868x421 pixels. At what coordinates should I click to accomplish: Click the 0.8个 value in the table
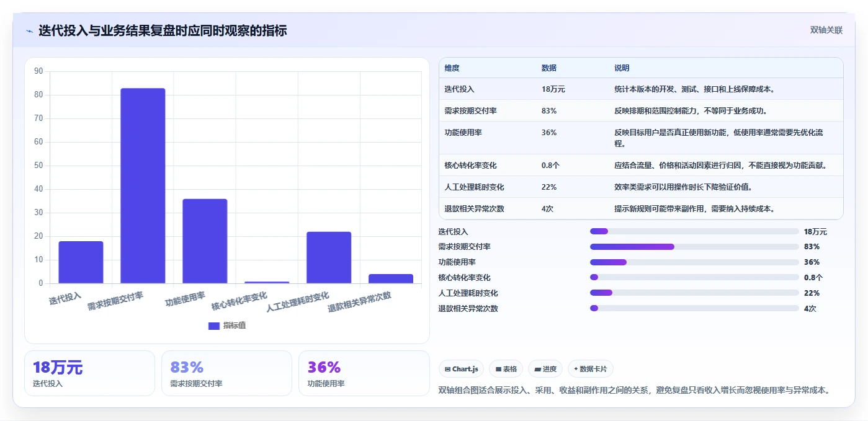pos(551,166)
